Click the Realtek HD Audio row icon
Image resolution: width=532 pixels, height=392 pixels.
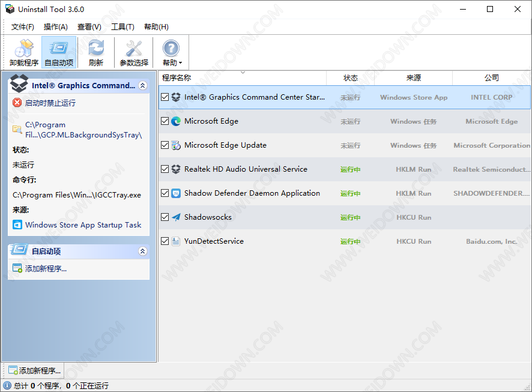click(x=176, y=169)
